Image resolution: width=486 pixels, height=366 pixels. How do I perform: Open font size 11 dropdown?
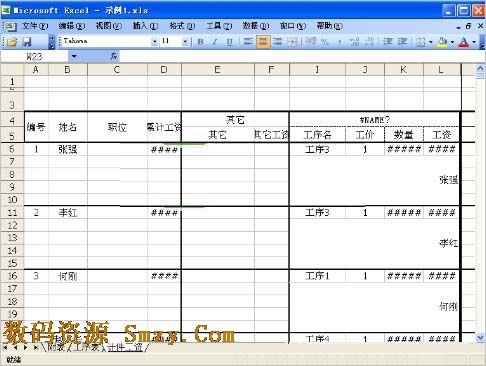tap(185, 42)
